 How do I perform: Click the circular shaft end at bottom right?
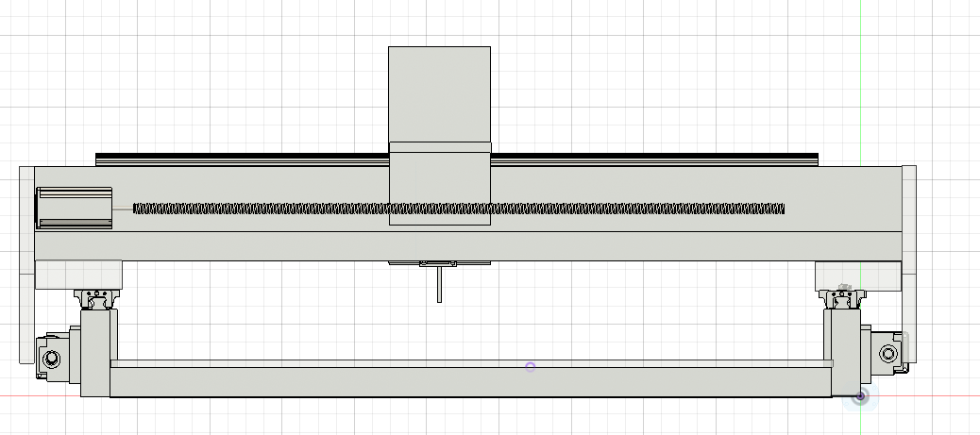(x=888, y=355)
